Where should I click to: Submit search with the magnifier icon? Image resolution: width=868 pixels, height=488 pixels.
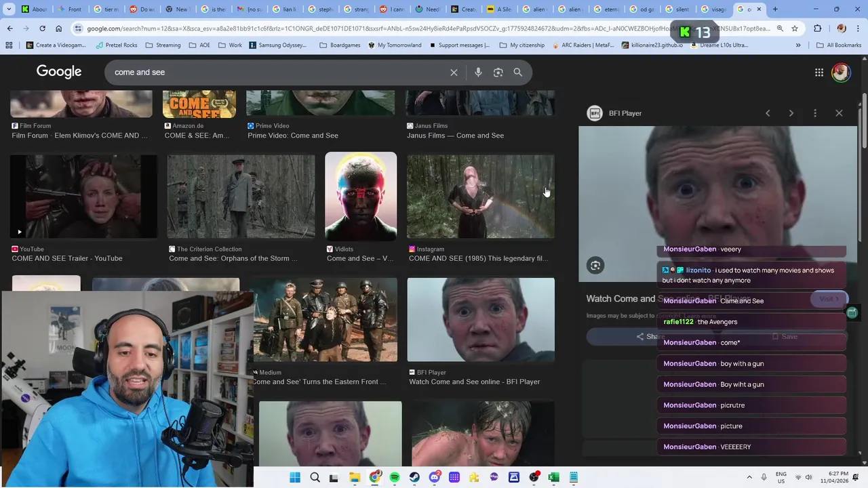[518, 73]
